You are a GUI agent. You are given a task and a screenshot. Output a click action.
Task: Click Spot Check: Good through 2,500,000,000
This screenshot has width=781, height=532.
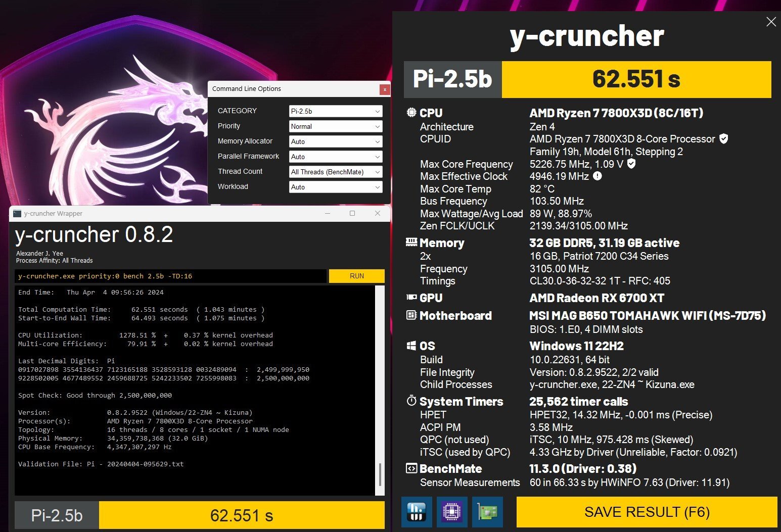tap(95, 395)
